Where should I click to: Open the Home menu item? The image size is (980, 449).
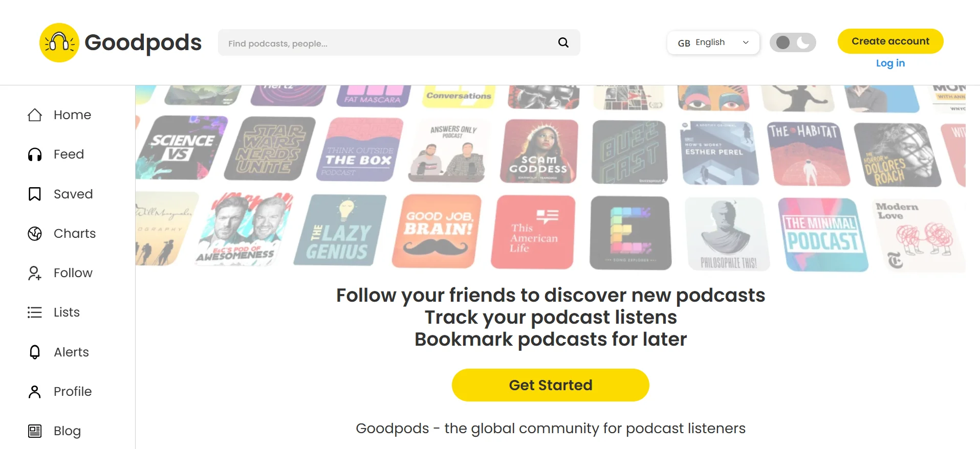(x=72, y=115)
